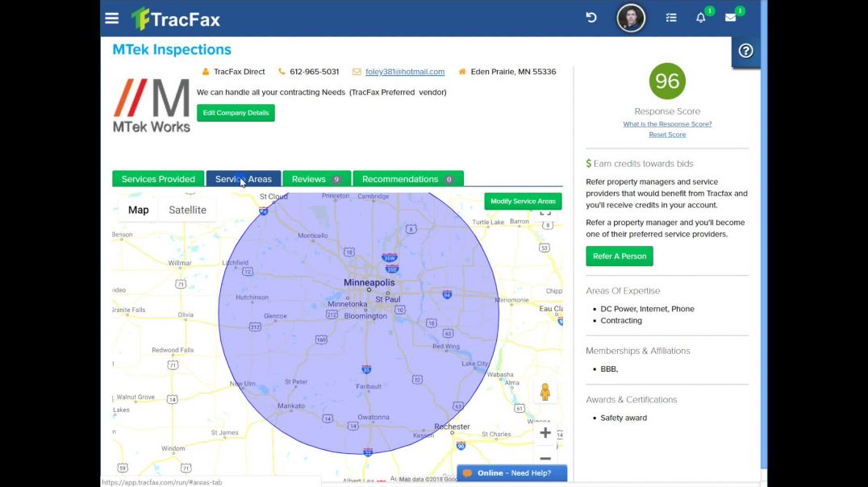The image size is (868, 487).
Task: Zoom out with the map minus button
Action: [x=545, y=458]
